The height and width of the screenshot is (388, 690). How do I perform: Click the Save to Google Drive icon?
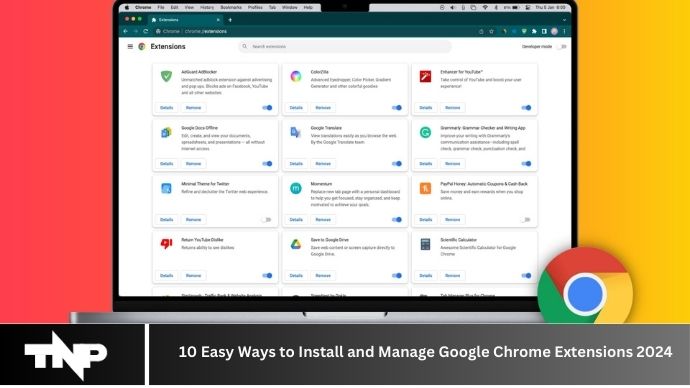coord(296,244)
